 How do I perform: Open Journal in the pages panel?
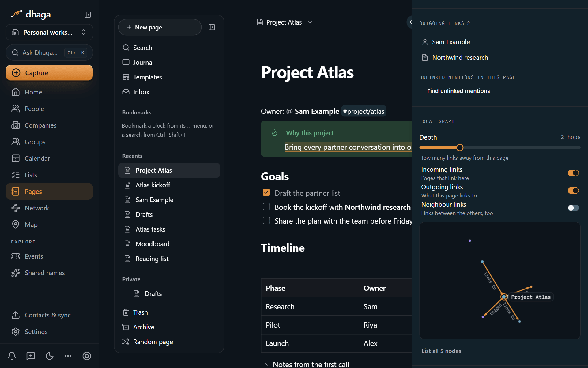pos(169,62)
